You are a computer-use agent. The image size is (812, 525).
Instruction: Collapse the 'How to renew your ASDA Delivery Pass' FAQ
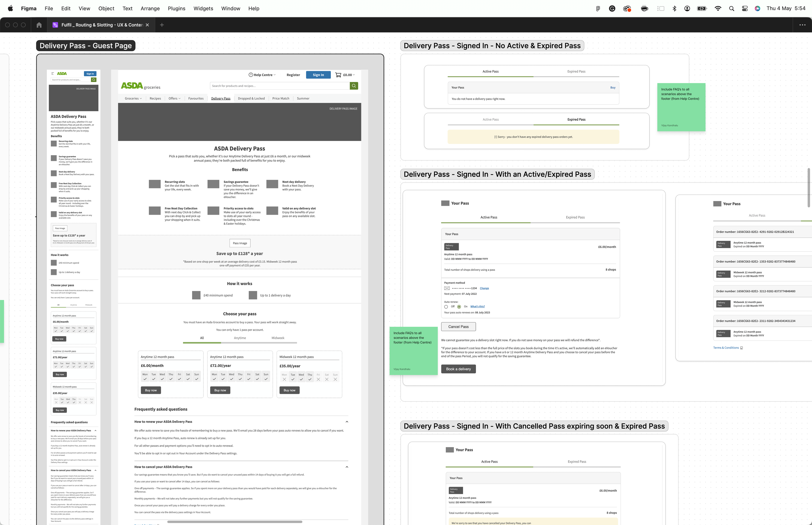(347, 422)
